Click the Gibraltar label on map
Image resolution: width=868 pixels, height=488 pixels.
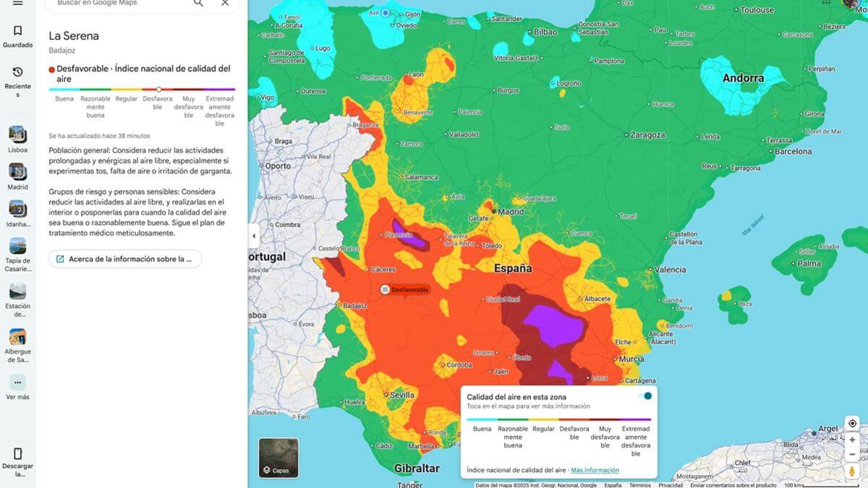[x=417, y=468]
